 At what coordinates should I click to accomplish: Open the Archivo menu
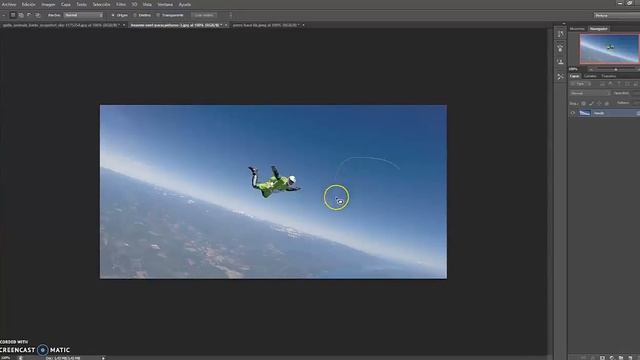(9, 4)
